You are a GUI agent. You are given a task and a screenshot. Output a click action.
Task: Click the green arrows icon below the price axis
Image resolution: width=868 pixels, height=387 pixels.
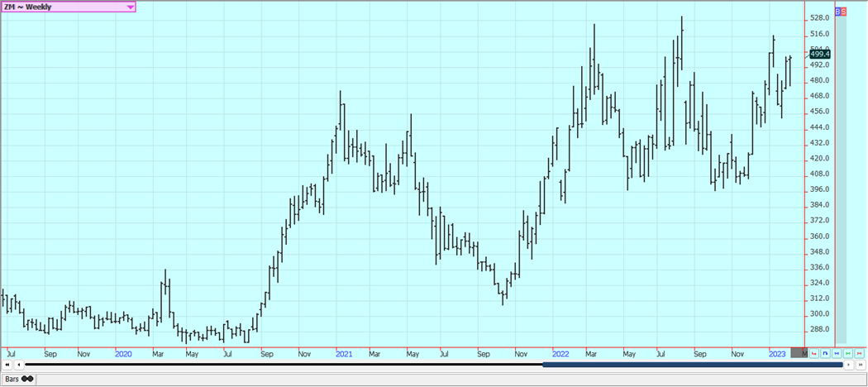848,353
